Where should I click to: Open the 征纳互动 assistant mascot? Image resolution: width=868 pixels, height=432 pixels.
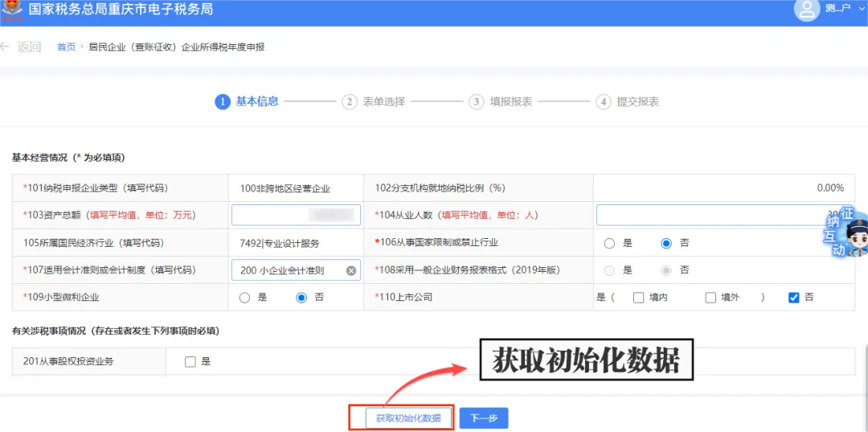coord(845,232)
